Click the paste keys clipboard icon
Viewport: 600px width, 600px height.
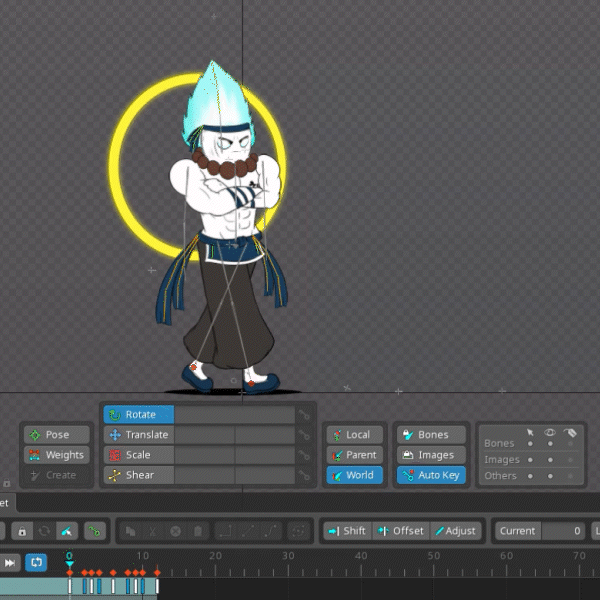pos(198,531)
